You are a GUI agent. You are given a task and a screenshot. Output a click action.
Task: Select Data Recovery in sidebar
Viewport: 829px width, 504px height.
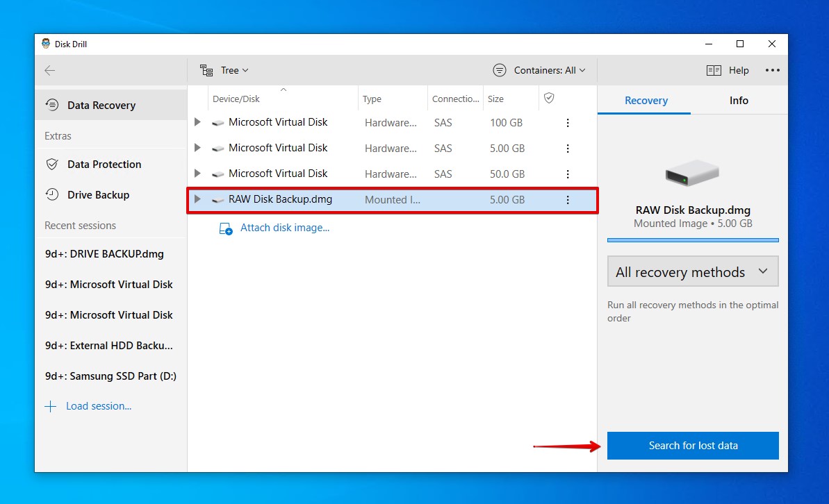tap(111, 105)
